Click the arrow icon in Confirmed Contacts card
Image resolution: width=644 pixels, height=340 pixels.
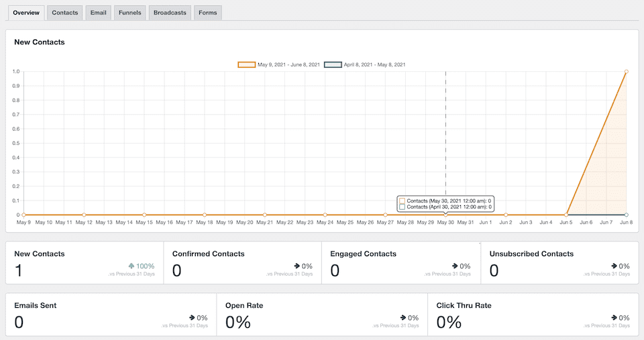(298, 266)
